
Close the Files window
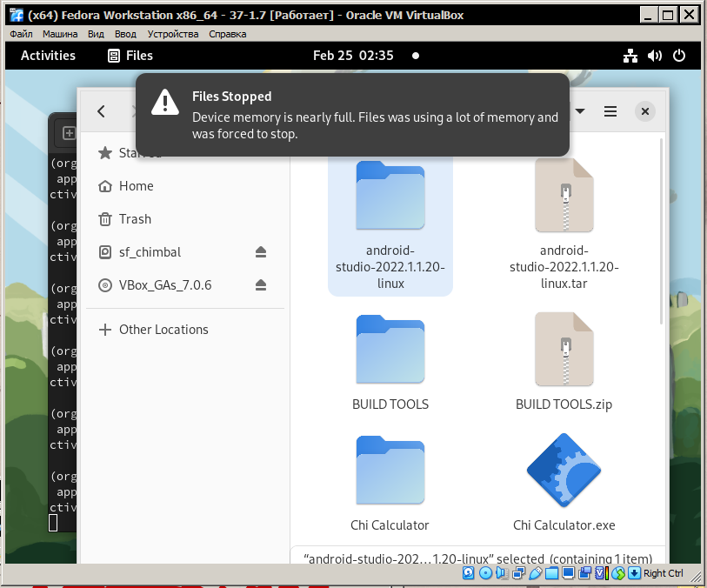coord(644,111)
